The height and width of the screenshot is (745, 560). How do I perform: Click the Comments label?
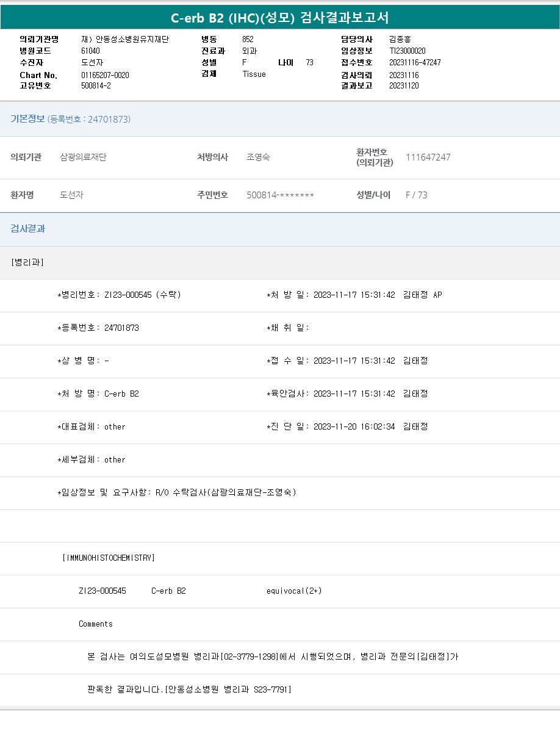[96, 624]
